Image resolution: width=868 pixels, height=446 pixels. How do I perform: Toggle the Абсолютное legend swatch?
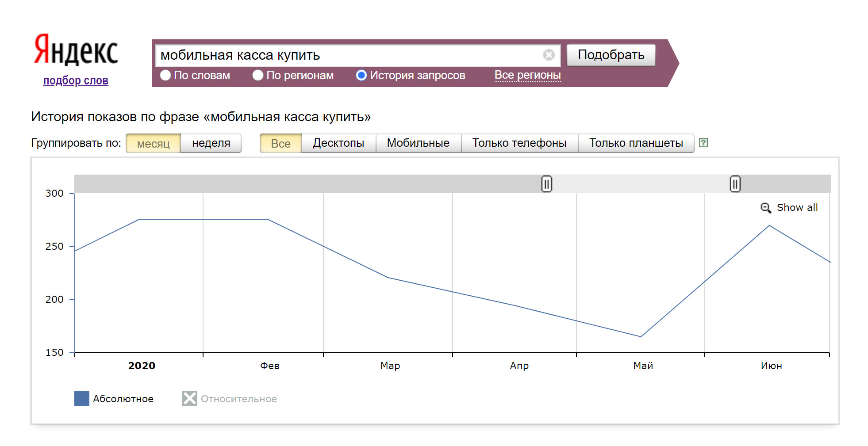[82, 398]
